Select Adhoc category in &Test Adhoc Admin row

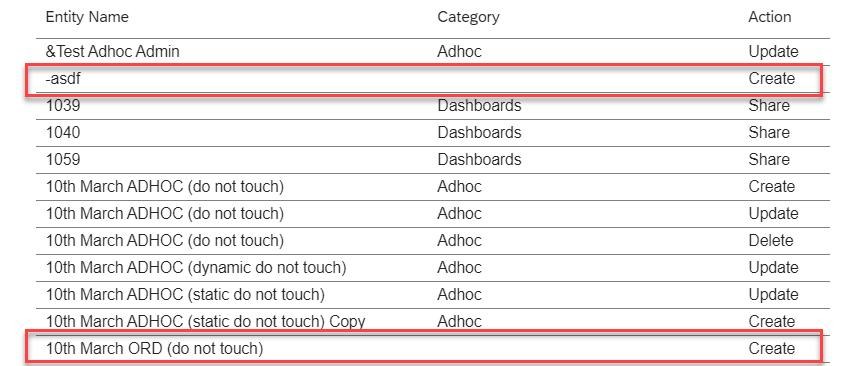[x=459, y=52]
